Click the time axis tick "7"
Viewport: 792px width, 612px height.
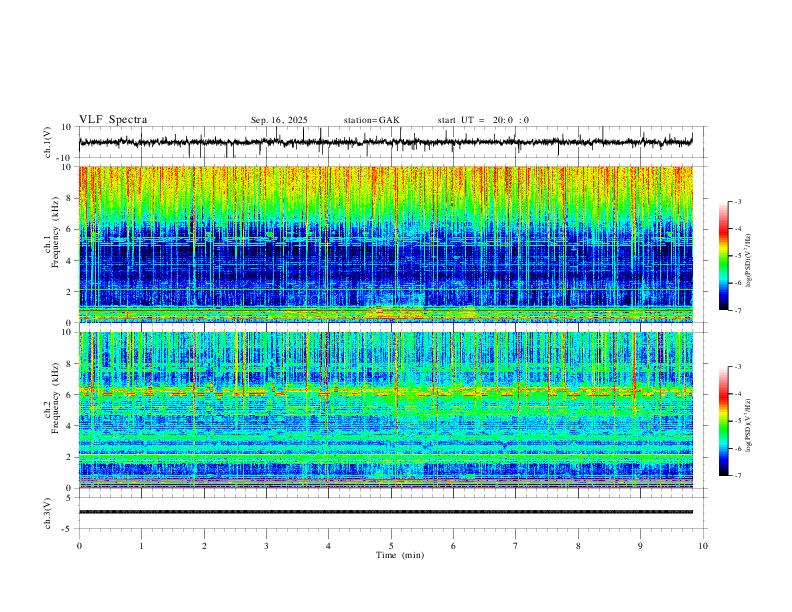(x=516, y=546)
